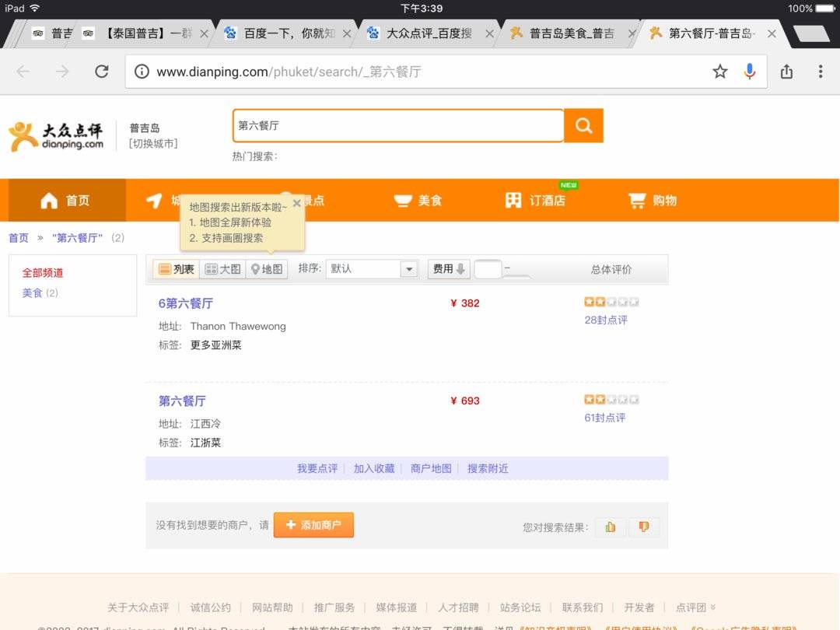Open 诚信公约 footer link
This screenshot has height=630, width=840.
211,607
